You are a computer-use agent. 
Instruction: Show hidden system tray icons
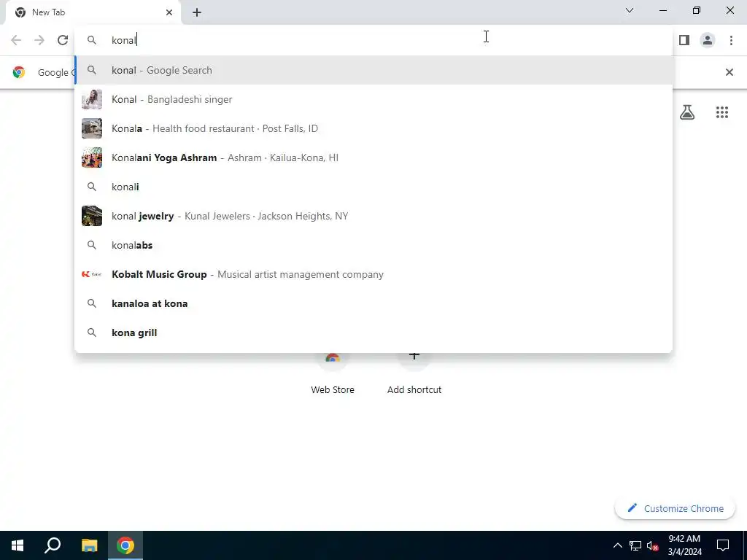coord(617,545)
